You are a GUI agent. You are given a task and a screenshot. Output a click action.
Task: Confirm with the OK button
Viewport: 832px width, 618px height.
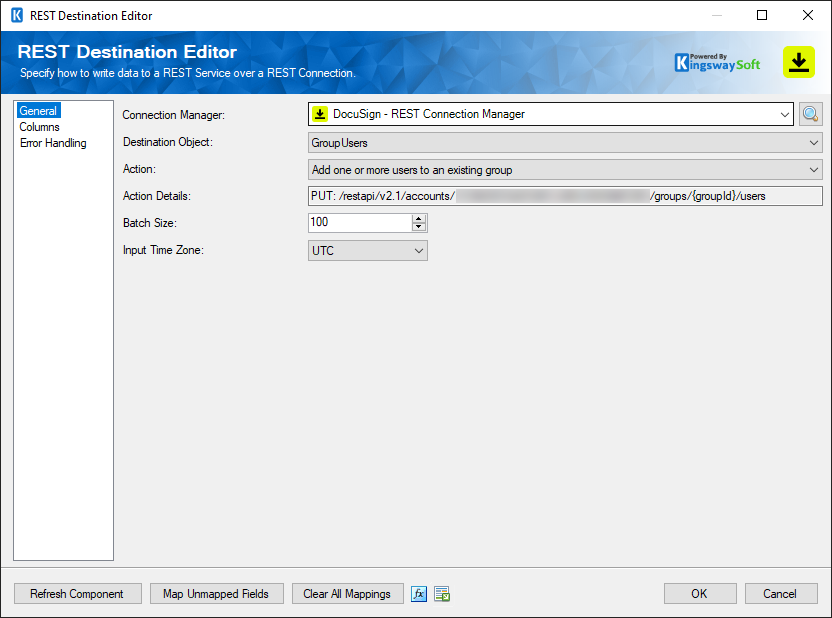(700, 594)
